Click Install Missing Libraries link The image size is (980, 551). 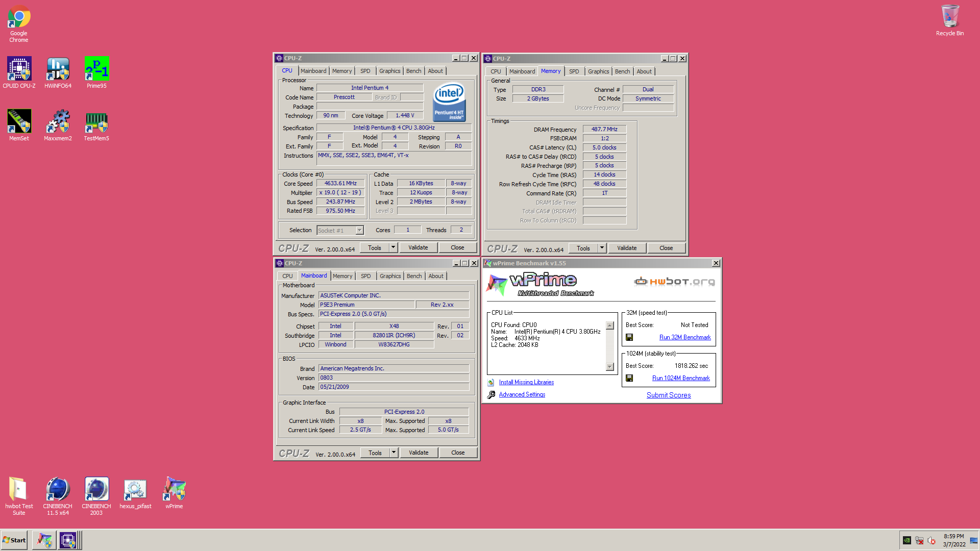coord(526,382)
